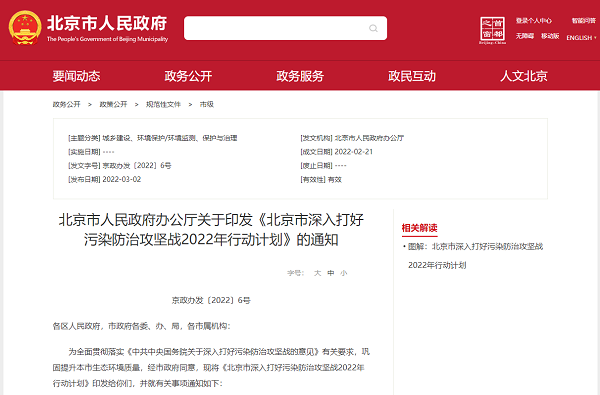
Task: Click centered document number 京政办发〔2022〕6号
Action: (x=211, y=300)
